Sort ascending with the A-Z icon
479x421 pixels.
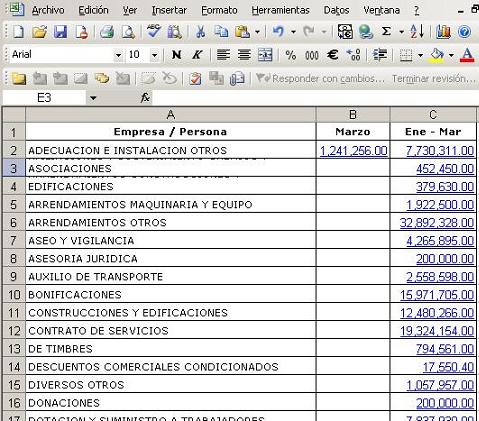point(417,32)
